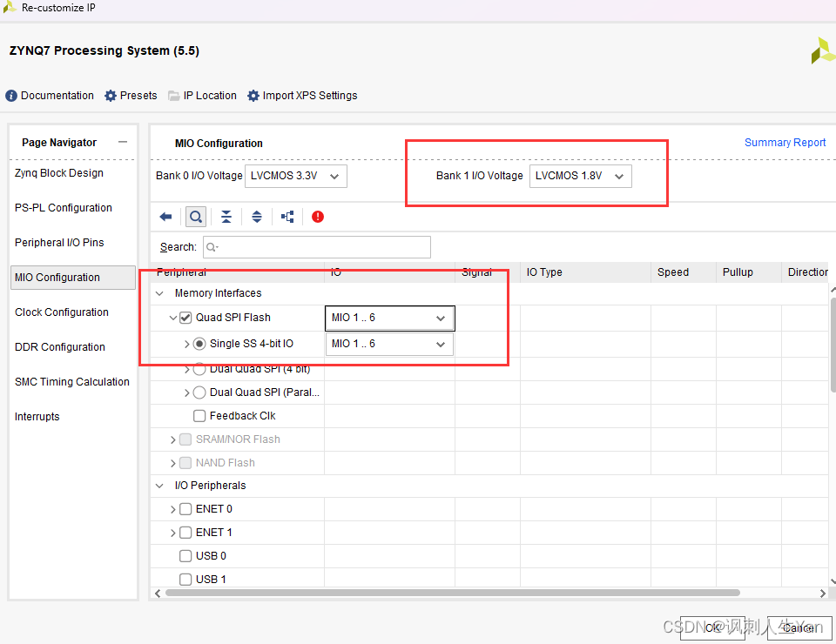Expand Dual Quad SPI (Paral... node
Screen dimensions: 836x644
(187, 392)
